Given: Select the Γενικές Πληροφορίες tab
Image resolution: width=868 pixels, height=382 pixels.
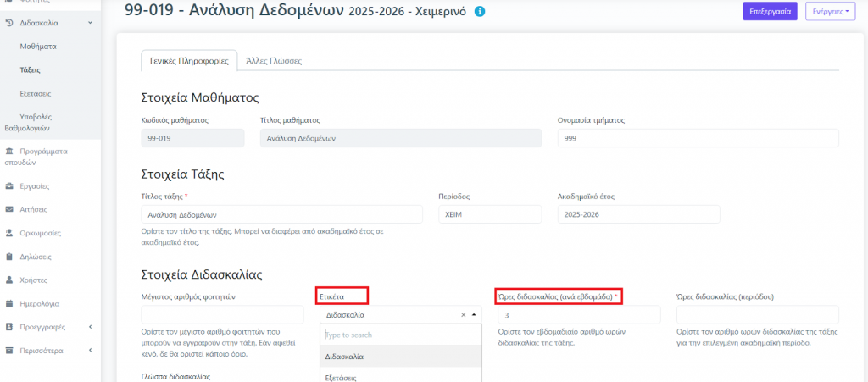Looking at the screenshot, I should 189,61.
